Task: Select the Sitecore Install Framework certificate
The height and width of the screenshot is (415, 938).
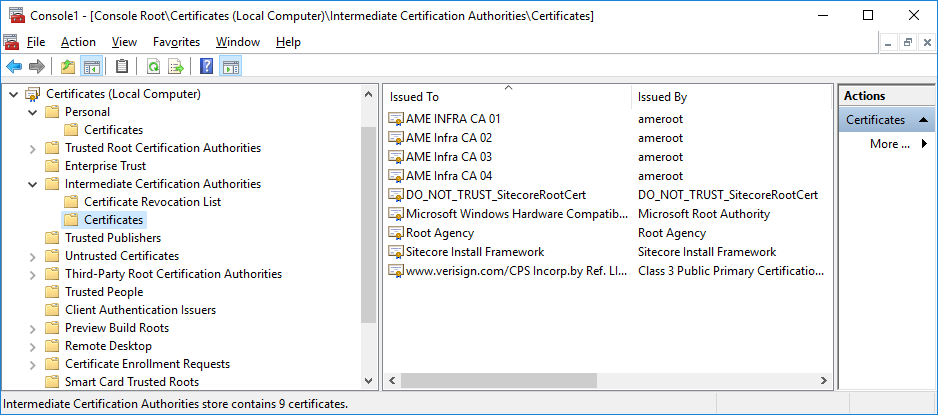Action: (x=474, y=252)
